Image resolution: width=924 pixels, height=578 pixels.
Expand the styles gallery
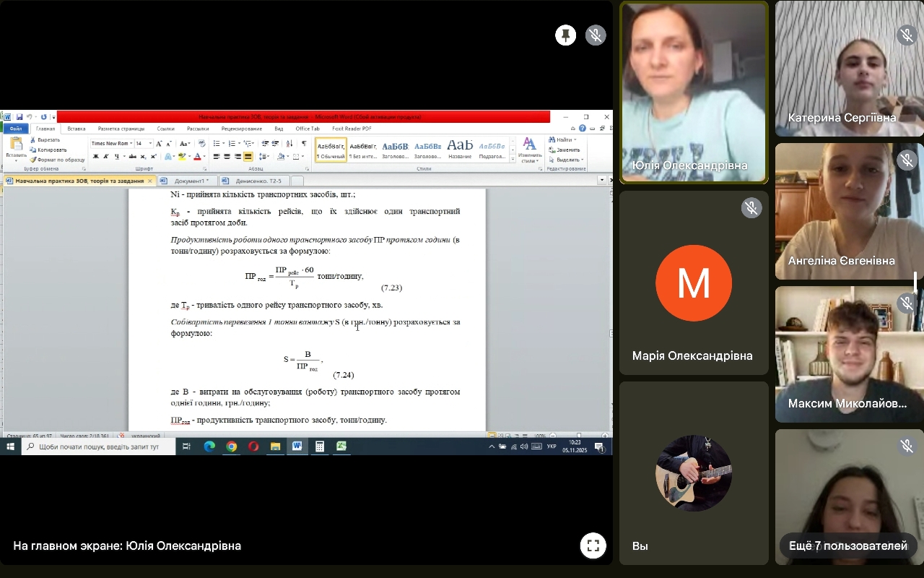tap(513, 159)
